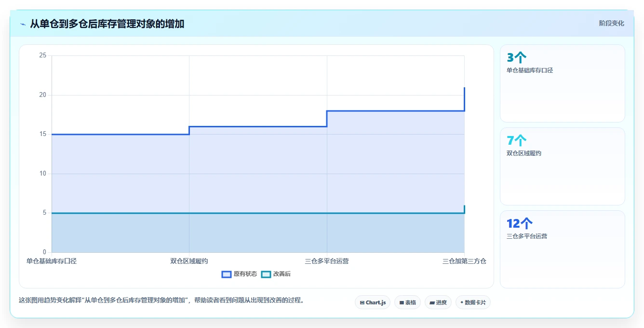Click the Chart.js tag icon

[362, 303]
